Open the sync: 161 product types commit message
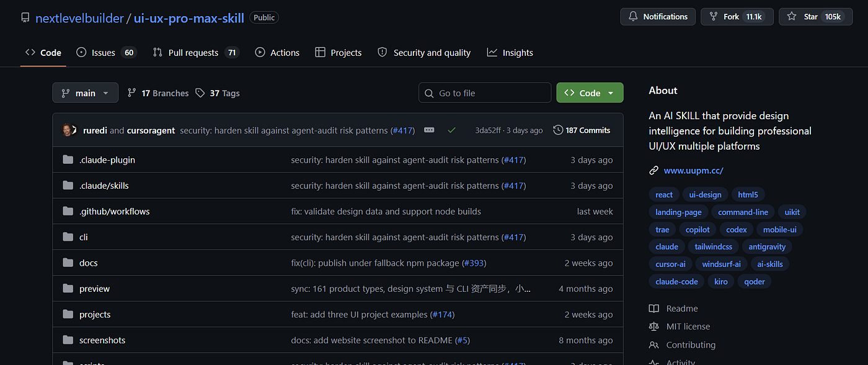This screenshot has height=365, width=868. tap(410, 289)
